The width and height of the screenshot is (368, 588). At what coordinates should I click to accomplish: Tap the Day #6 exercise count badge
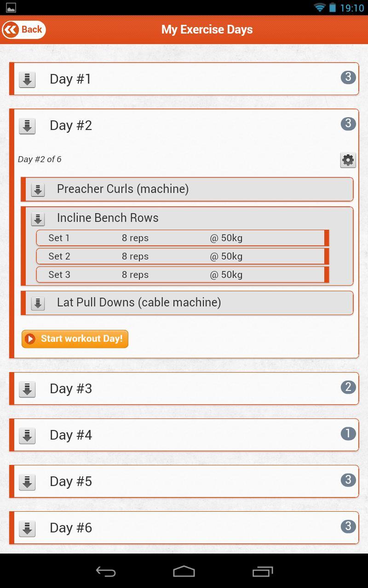(348, 526)
